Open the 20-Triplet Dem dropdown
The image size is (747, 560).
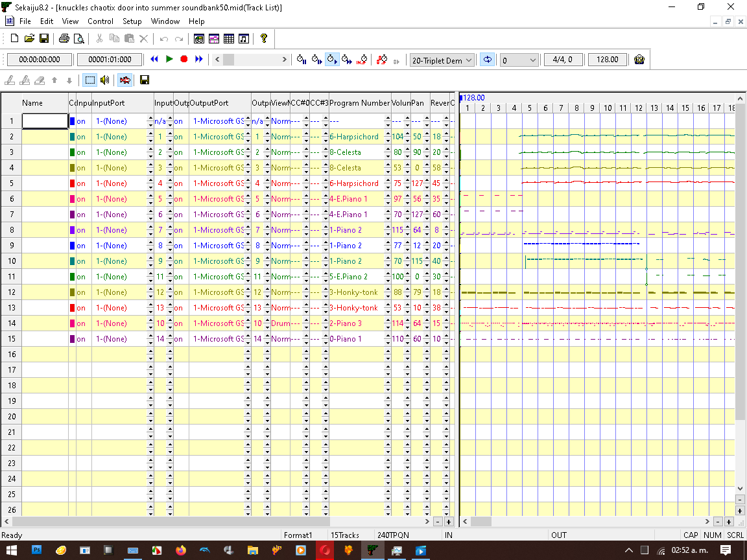467,60
